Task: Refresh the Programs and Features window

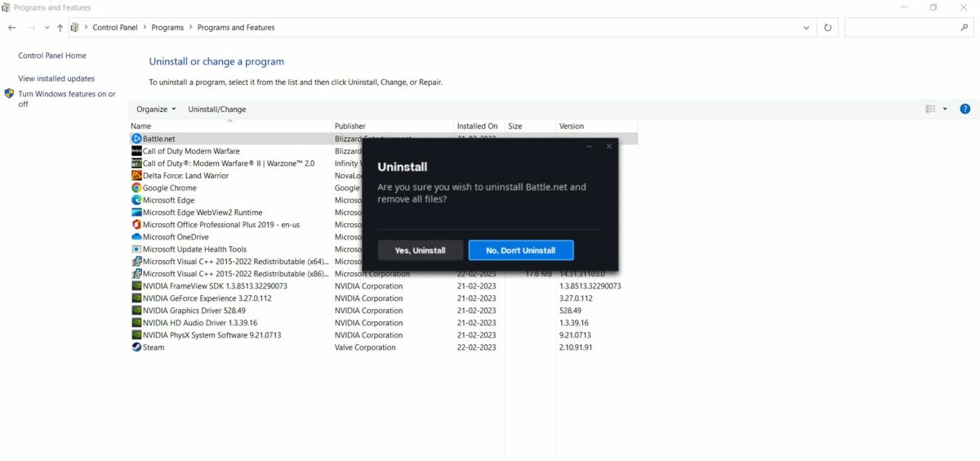Action: (827, 27)
